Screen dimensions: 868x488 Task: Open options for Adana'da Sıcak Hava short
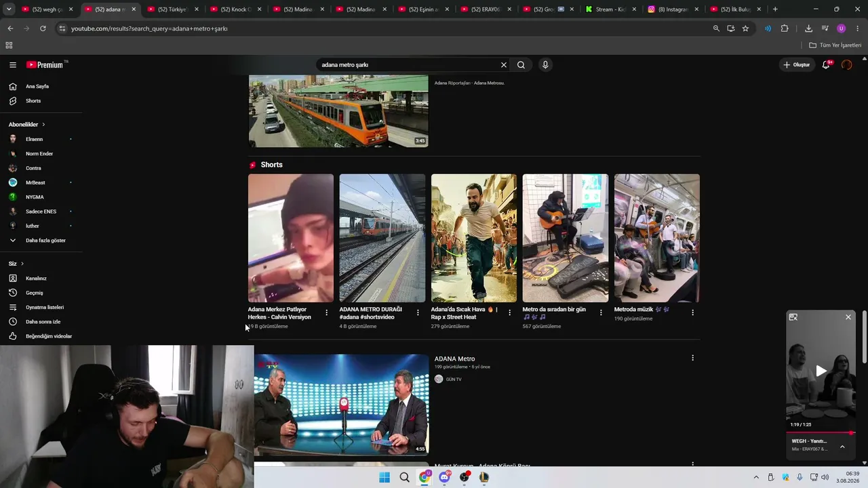pos(509,312)
